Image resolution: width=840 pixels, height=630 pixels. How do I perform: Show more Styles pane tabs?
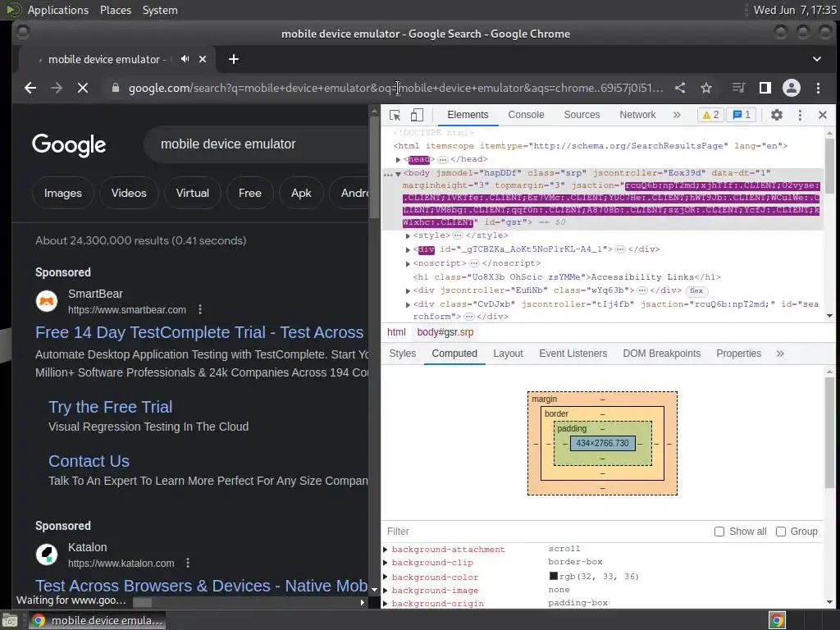pos(780,354)
